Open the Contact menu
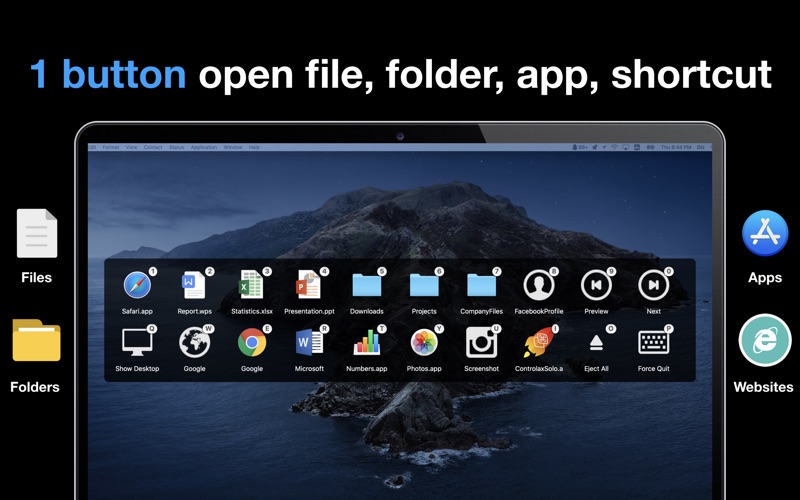The height and width of the screenshot is (500, 800). coord(153,147)
